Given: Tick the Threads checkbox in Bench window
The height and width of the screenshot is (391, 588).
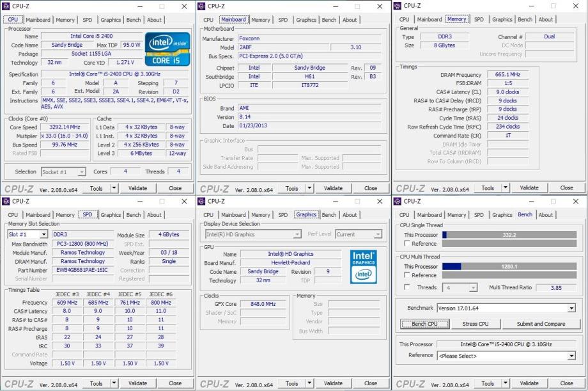Looking at the screenshot, I should (x=406, y=288).
